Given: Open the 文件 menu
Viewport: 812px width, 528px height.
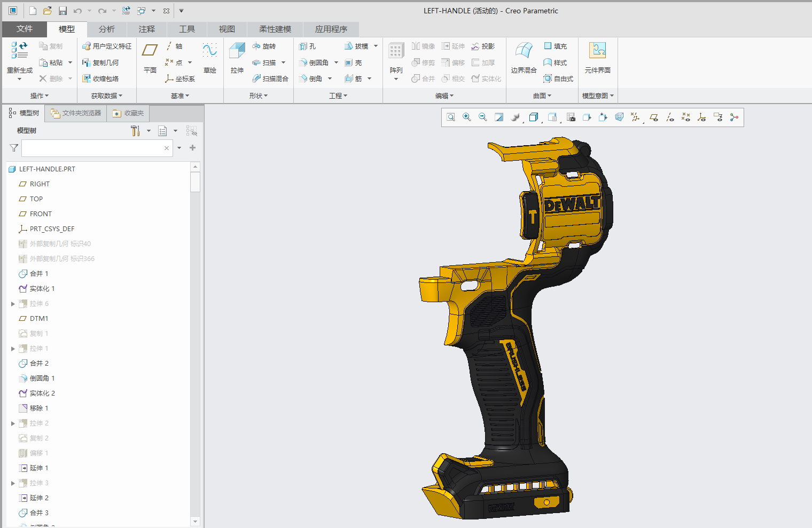Looking at the screenshot, I should click(25, 29).
